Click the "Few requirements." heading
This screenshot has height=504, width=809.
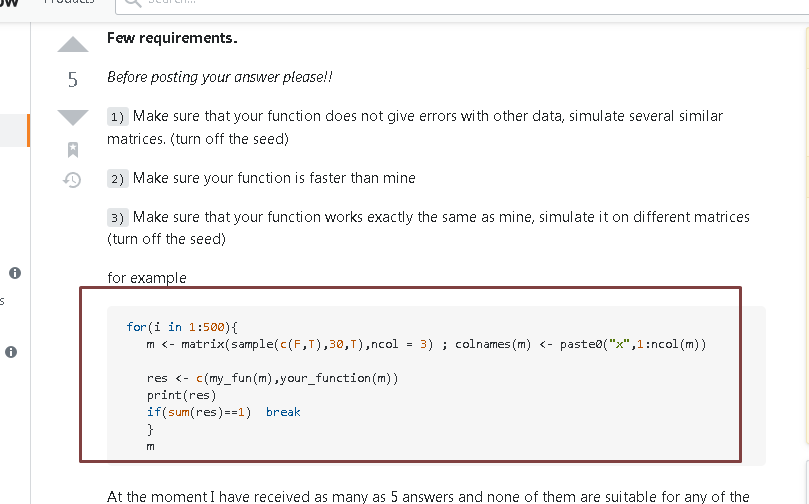click(x=172, y=38)
